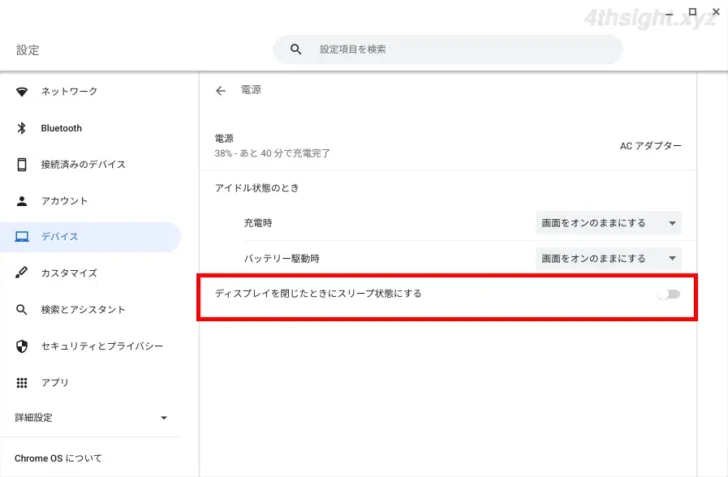Toggle ディスプレイを閉じたときにスリープ状態にする switch
The height and width of the screenshot is (477, 728).
tap(669, 294)
